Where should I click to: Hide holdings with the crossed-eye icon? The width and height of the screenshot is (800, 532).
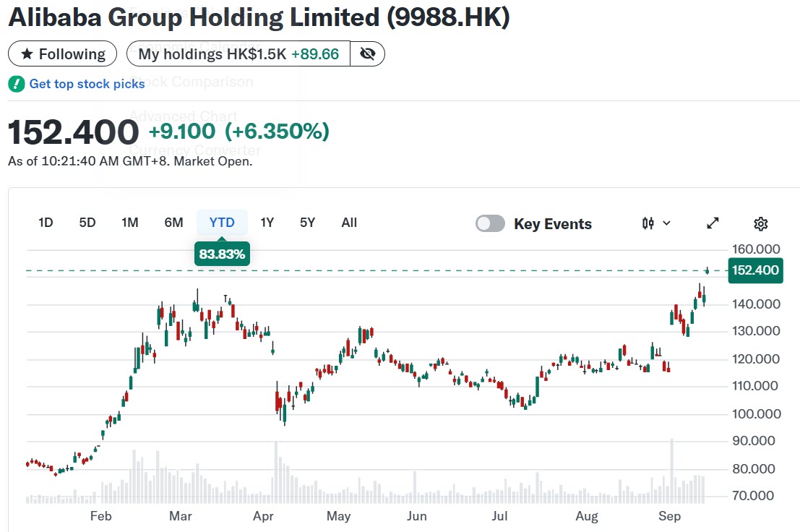tap(367, 53)
